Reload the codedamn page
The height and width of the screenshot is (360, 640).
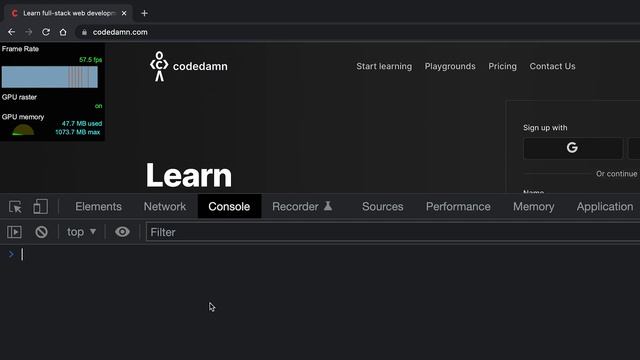click(x=46, y=32)
